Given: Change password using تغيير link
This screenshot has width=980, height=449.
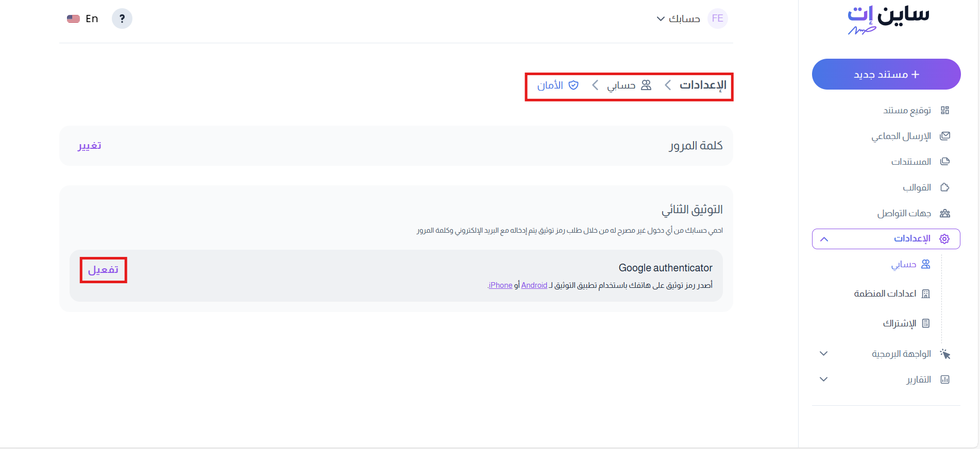Looking at the screenshot, I should click(90, 146).
